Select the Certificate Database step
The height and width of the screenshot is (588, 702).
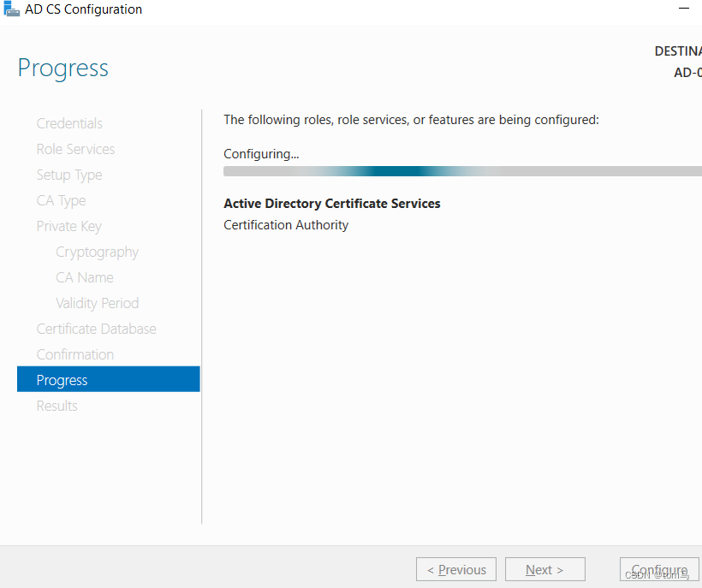(96, 329)
